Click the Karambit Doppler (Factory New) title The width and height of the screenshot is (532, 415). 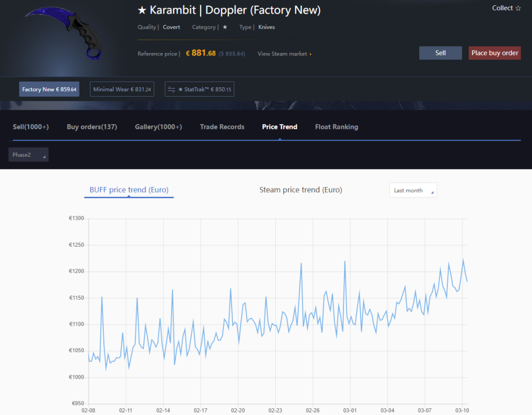(229, 10)
